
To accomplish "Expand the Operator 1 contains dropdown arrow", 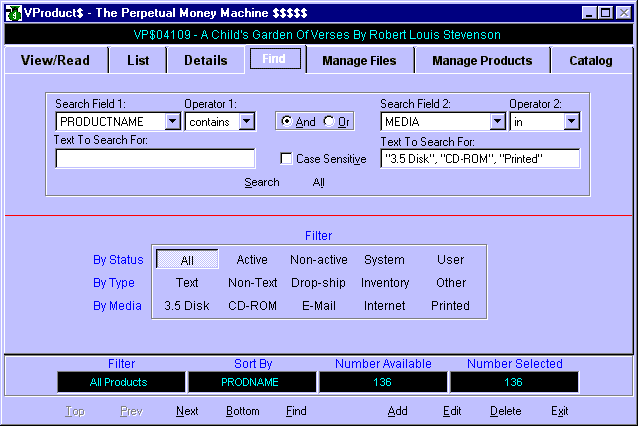I will coord(247,121).
